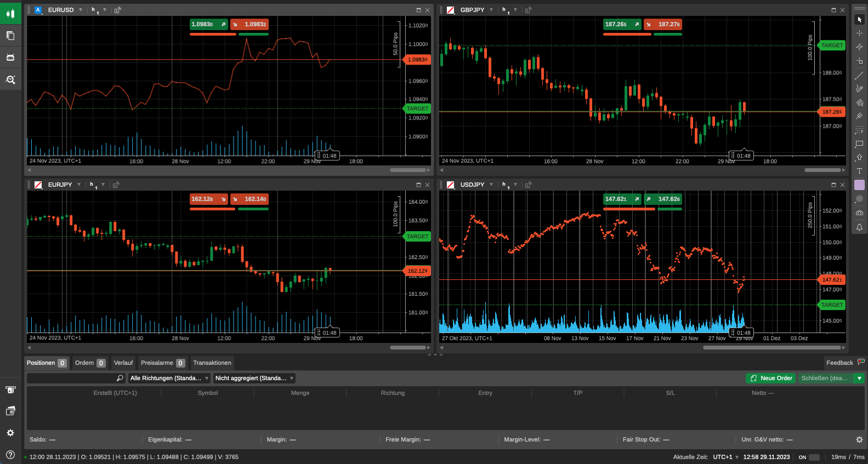Click the Netto column header

[x=763, y=393]
